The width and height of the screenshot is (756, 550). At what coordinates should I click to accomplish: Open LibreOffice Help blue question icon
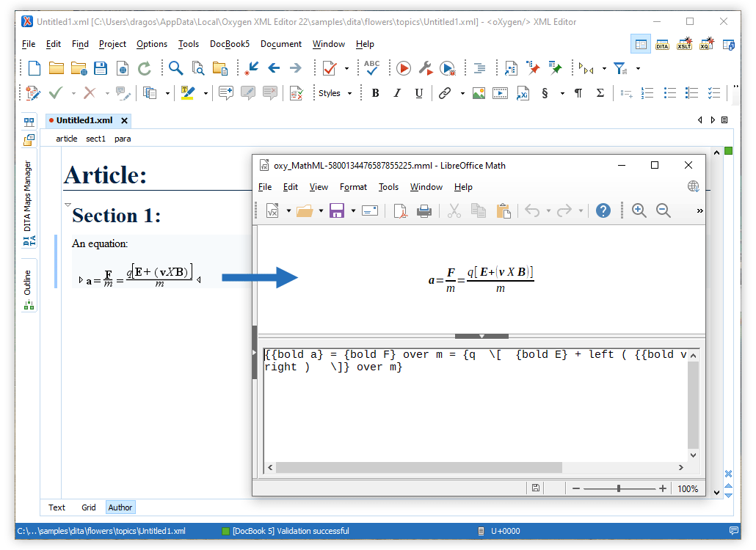tap(603, 210)
